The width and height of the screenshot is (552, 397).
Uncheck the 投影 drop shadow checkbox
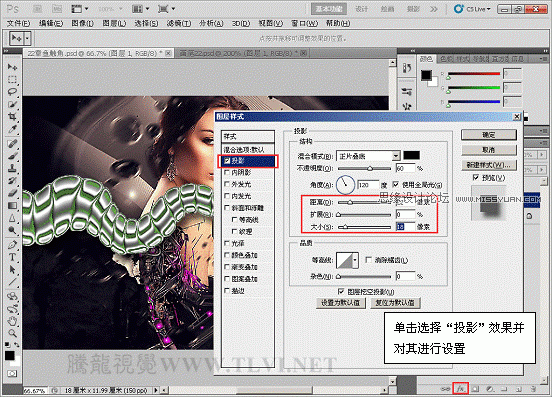click(x=227, y=161)
